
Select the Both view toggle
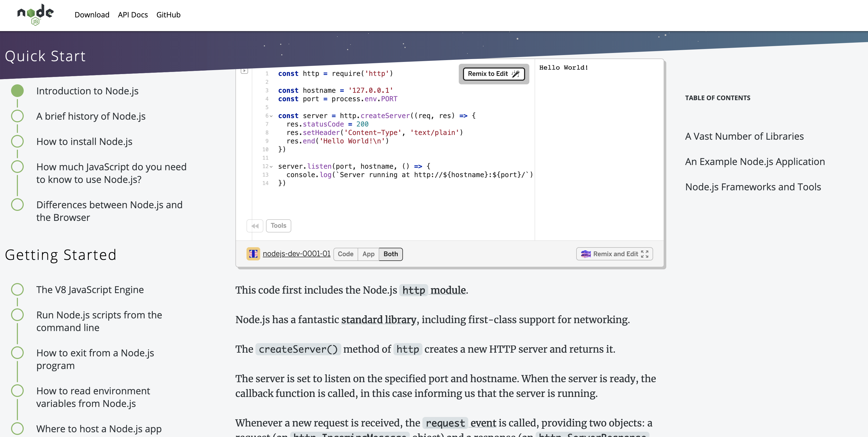(x=391, y=254)
